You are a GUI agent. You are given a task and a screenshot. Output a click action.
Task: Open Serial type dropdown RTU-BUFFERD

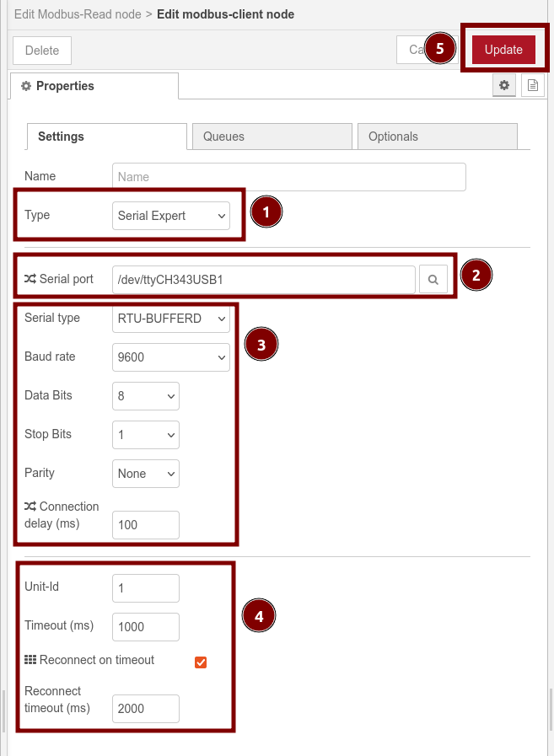click(x=171, y=319)
